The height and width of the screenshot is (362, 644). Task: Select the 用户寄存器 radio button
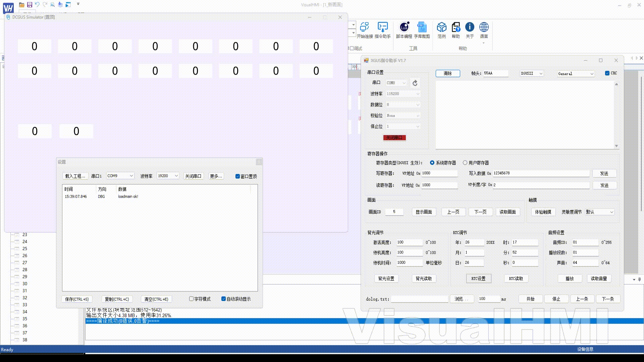pyautogui.click(x=465, y=163)
